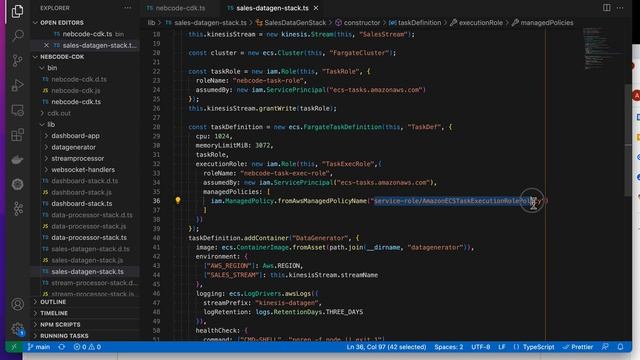Open the Source Control view
Image resolution: width=640 pixels, height=360 pixels.
click(x=18, y=60)
